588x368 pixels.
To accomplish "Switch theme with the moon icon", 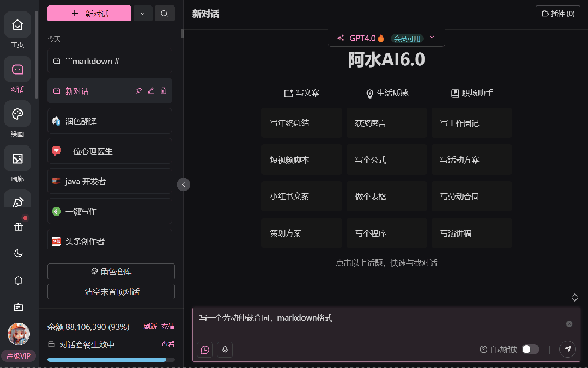I will 18,254.
